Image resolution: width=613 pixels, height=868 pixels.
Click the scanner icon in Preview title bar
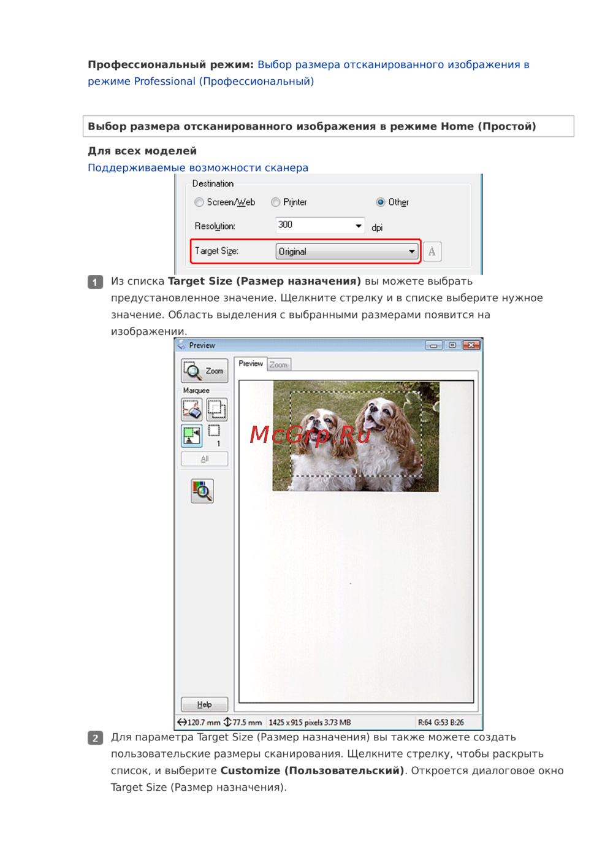(181, 345)
